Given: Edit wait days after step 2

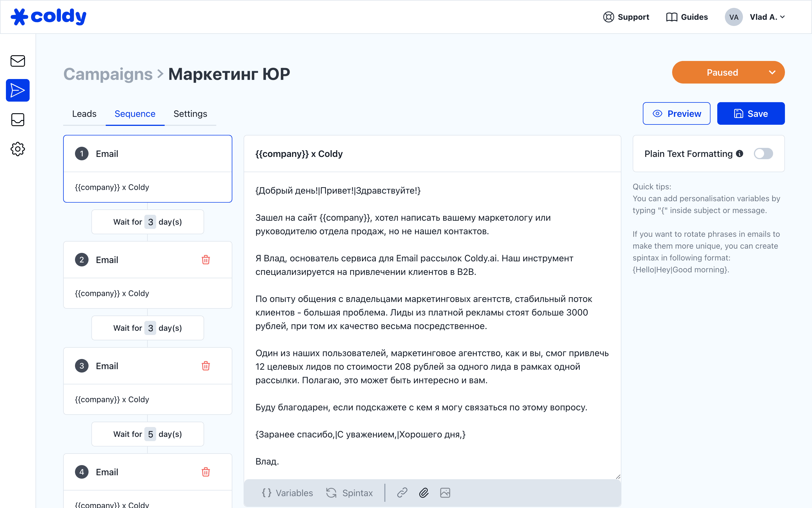Looking at the screenshot, I should [150, 328].
